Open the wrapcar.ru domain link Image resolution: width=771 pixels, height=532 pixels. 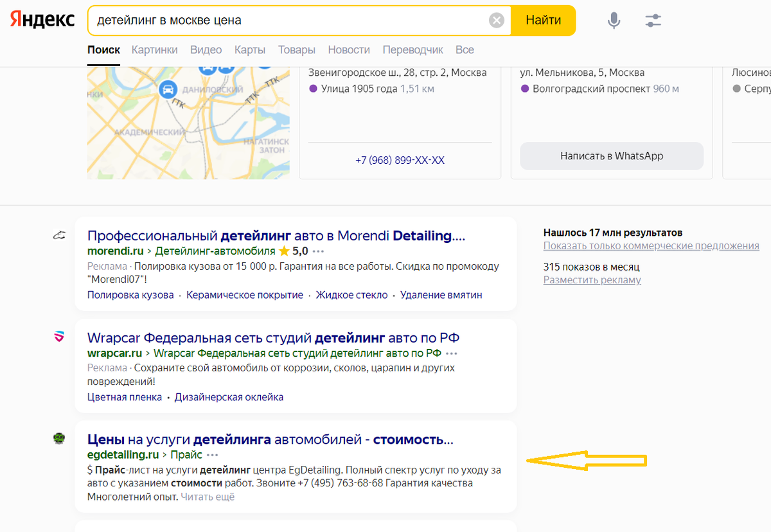[x=114, y=353]
